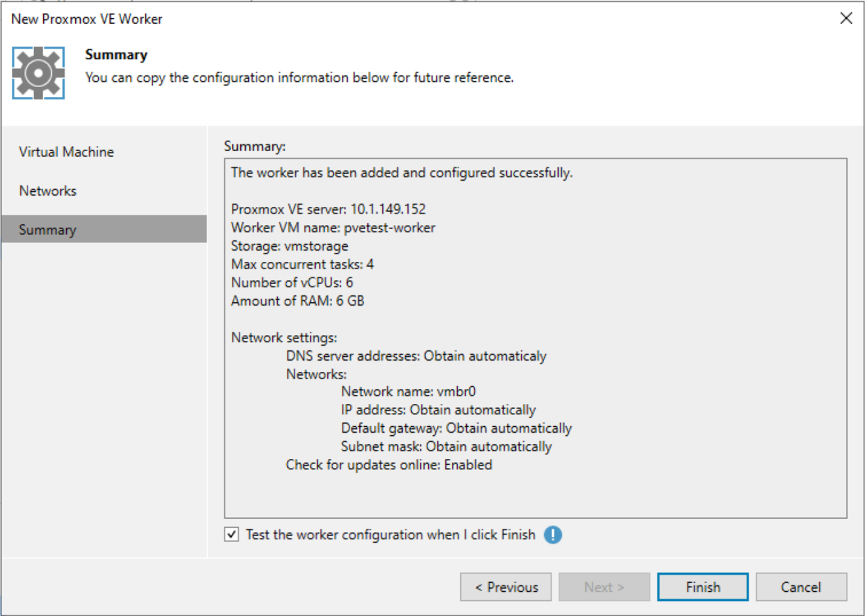Click the Finish button

point(703,587)
